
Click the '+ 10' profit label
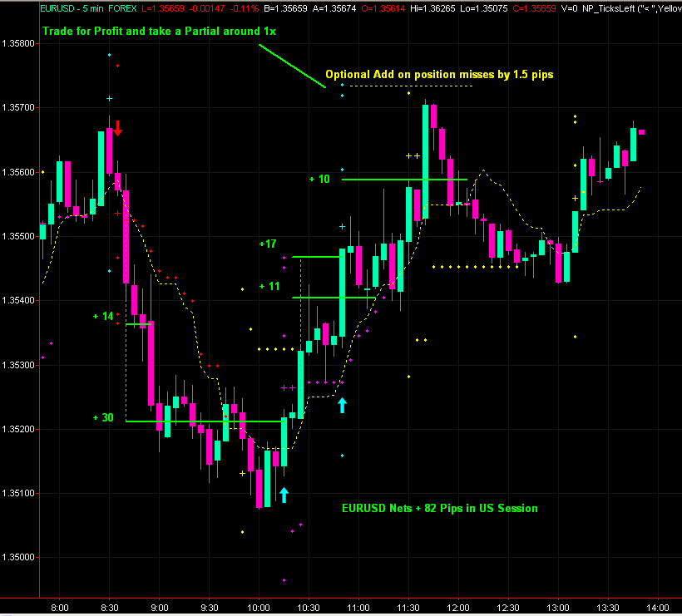(319, 179)
